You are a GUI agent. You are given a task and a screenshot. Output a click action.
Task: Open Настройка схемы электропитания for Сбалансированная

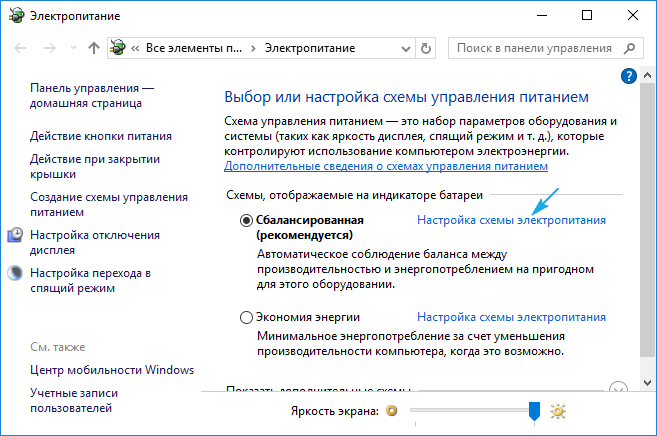pos(511,220)
